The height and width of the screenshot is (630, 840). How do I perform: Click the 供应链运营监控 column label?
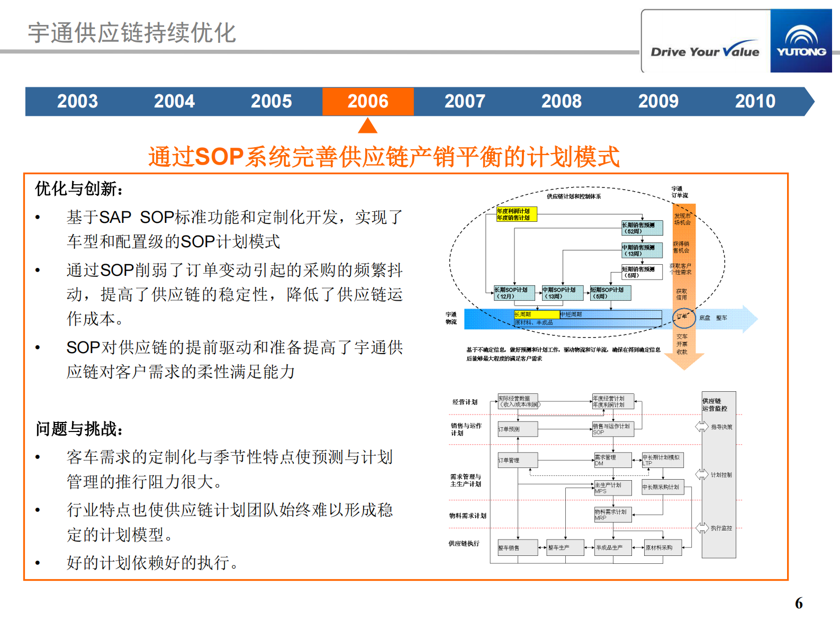pos(715,405)
